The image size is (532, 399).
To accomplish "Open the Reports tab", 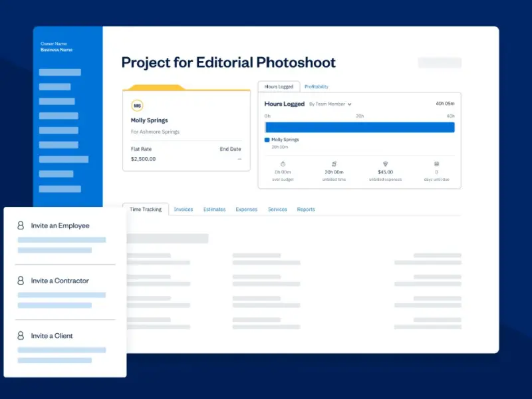I will tap(306, 209).
